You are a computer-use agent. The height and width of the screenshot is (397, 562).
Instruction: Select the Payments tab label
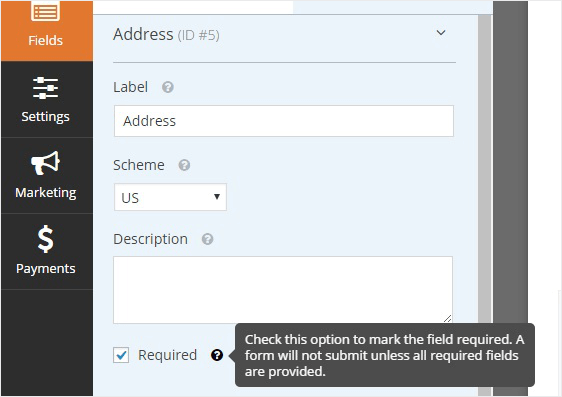click(x=46, y=269)
